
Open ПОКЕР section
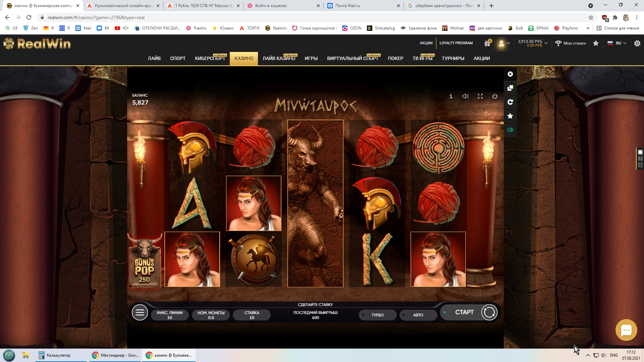[x=395, y=58]
